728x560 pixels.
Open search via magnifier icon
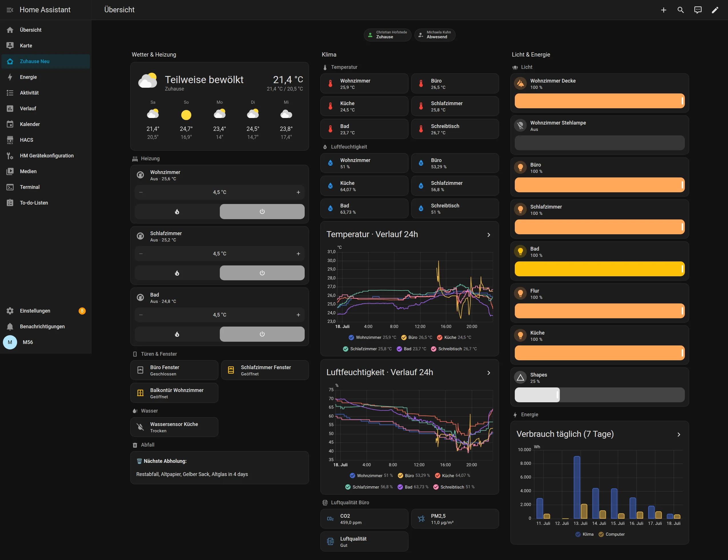(680, 10)
